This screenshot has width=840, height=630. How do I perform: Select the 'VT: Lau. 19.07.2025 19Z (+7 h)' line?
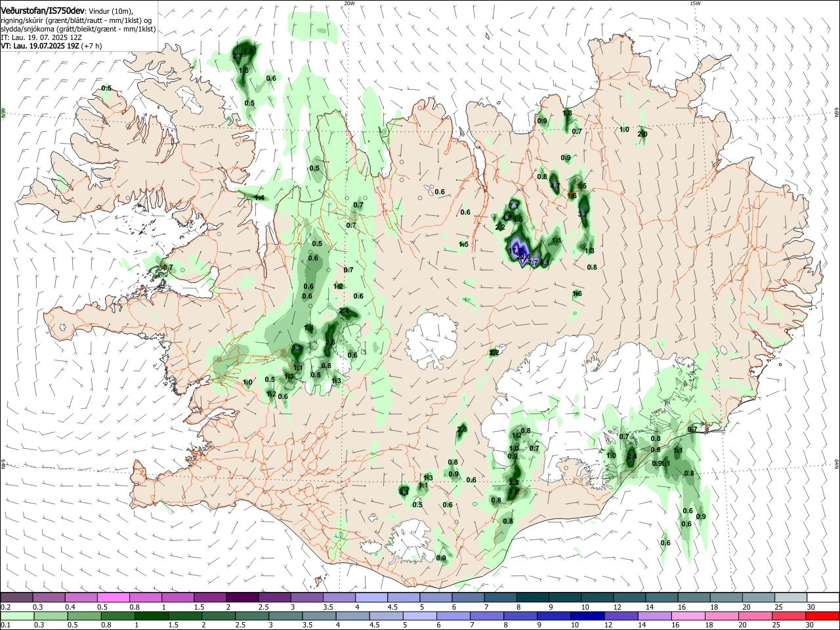pyautogui.click(x=51, y=47)
